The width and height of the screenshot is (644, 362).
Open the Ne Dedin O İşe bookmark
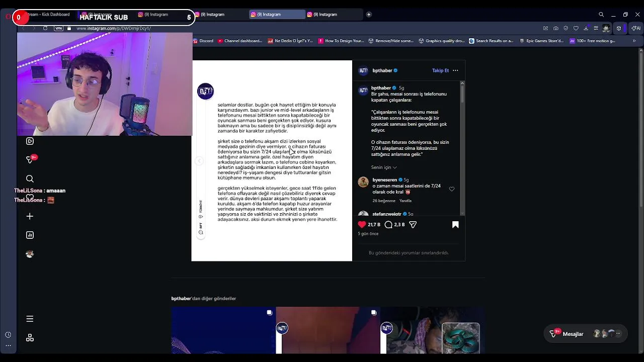[290, 41]
